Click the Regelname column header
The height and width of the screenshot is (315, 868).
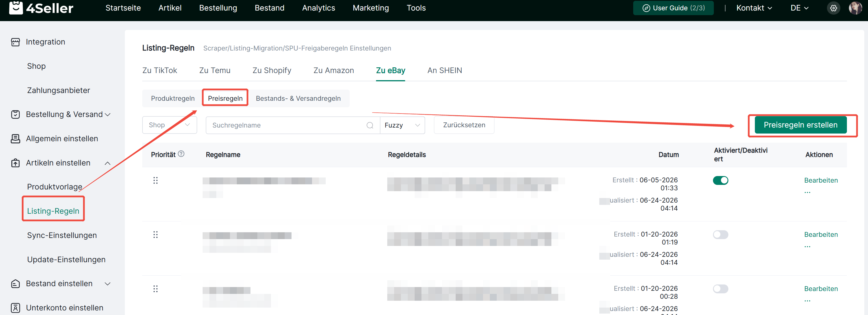[x=223, y=155]
